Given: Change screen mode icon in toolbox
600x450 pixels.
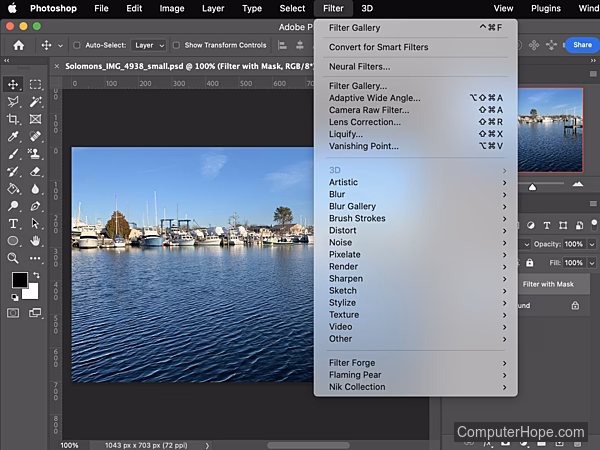Looking at the screenshot, I should (35, 313).
